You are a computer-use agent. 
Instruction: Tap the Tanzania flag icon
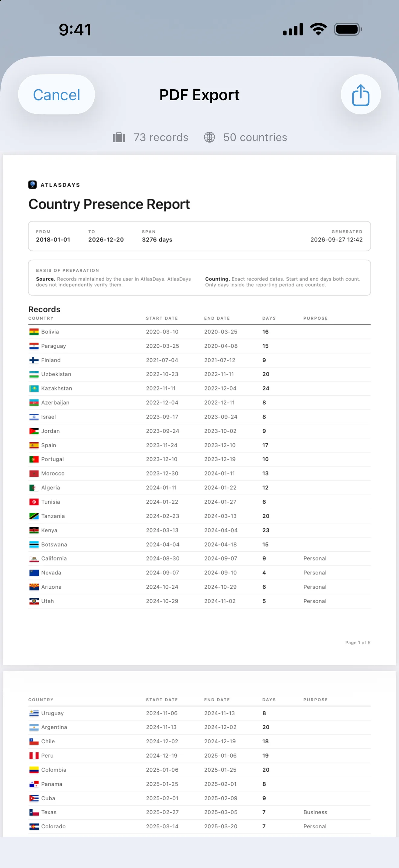pyautogui.click(x=34, y=516)
